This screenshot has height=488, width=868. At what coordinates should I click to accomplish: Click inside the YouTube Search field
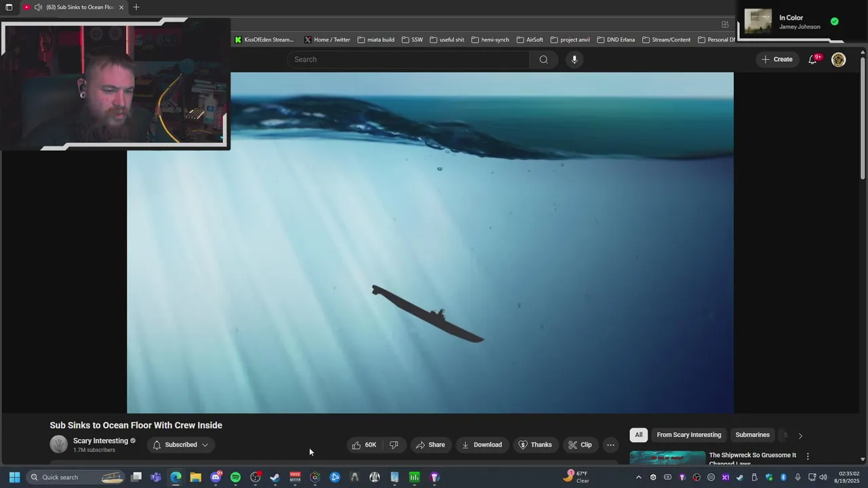tap(409, 60)
